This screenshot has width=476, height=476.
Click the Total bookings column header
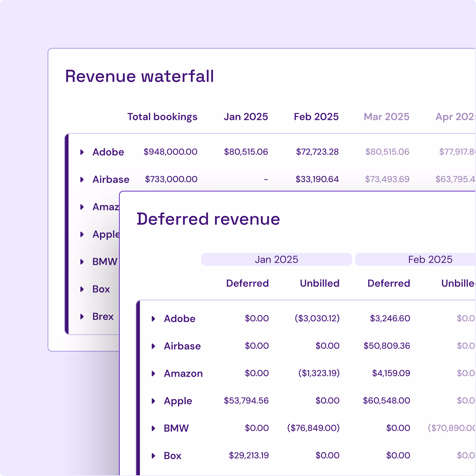[x=162, y=117]
